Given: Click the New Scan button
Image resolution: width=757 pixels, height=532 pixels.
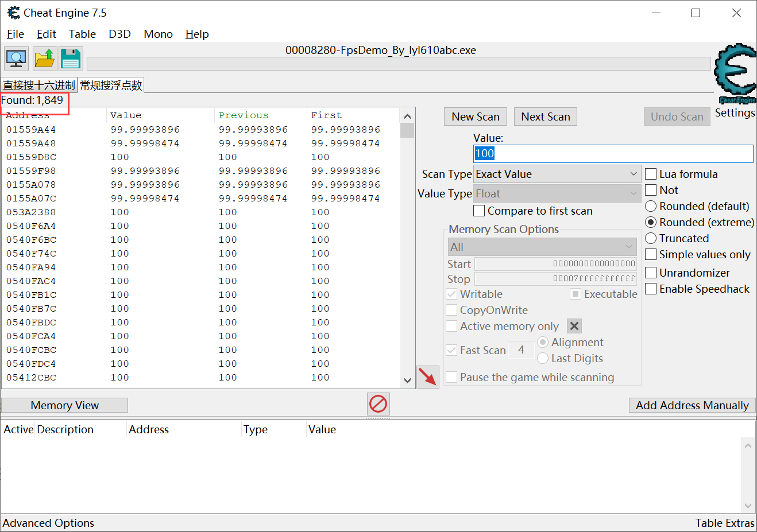Looking at the screenshot, I should 476,117.
